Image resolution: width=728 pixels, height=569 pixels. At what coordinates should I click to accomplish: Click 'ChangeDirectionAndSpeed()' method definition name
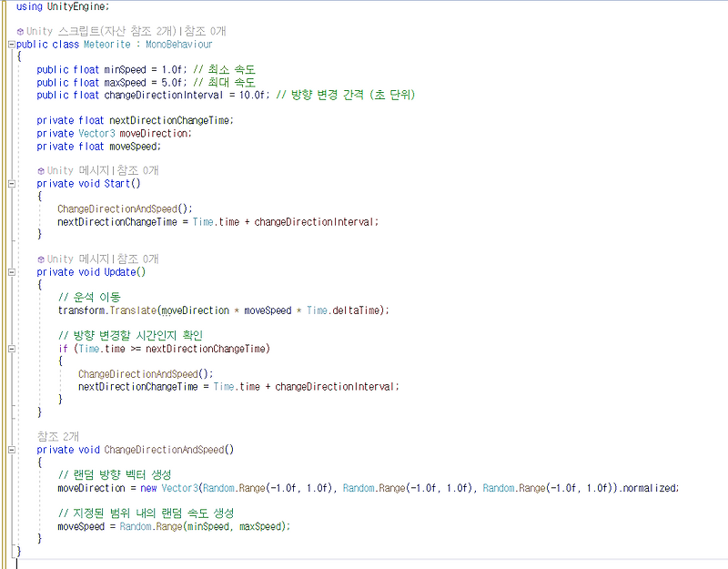tap(169, 450)
